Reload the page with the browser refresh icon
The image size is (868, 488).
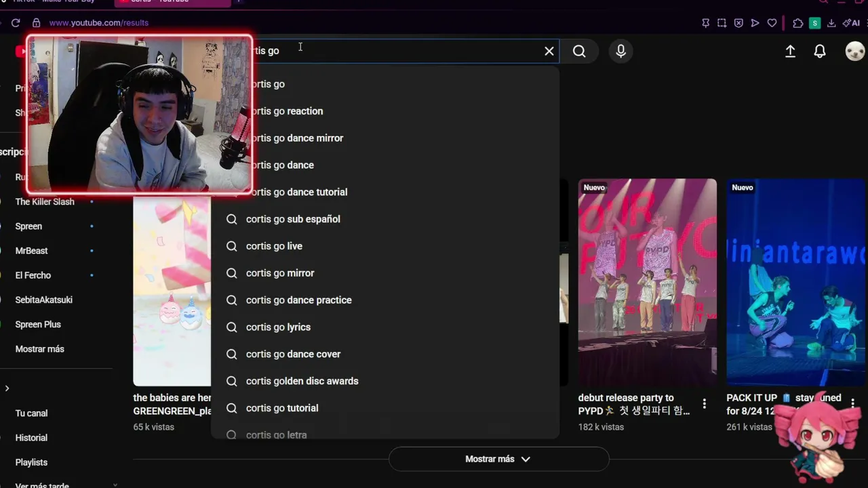(x=16, y=22)
